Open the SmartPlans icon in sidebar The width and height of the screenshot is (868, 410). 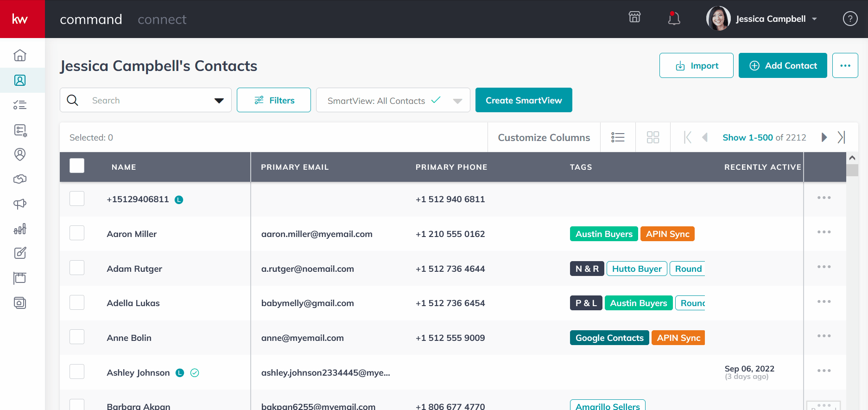pyautogui.click(x=20, y=130)
